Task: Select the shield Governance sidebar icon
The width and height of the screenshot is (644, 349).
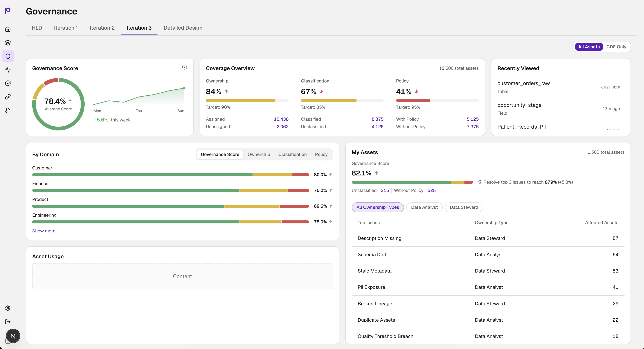Action: click(8, 56)
